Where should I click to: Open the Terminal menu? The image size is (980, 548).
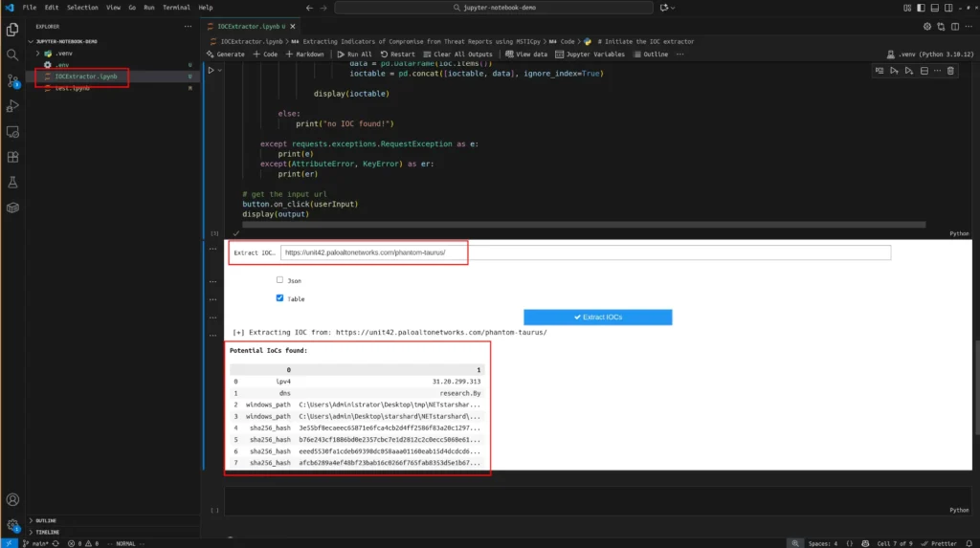pos(176,8)
